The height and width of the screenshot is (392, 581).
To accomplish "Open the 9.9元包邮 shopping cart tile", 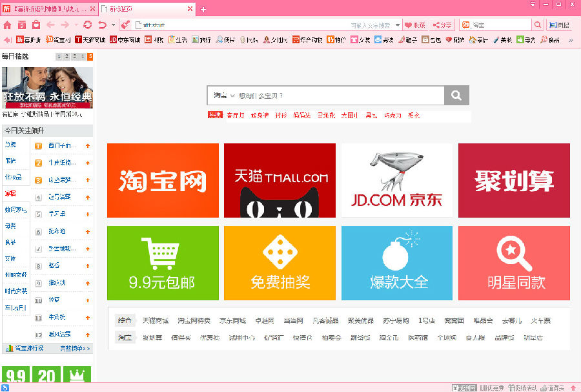I will click(163, 263).
